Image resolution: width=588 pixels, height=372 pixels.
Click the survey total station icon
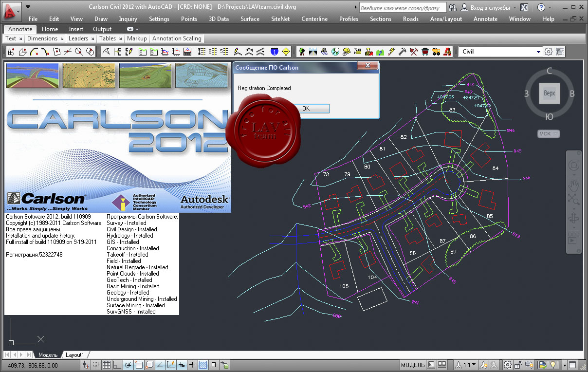302,51
